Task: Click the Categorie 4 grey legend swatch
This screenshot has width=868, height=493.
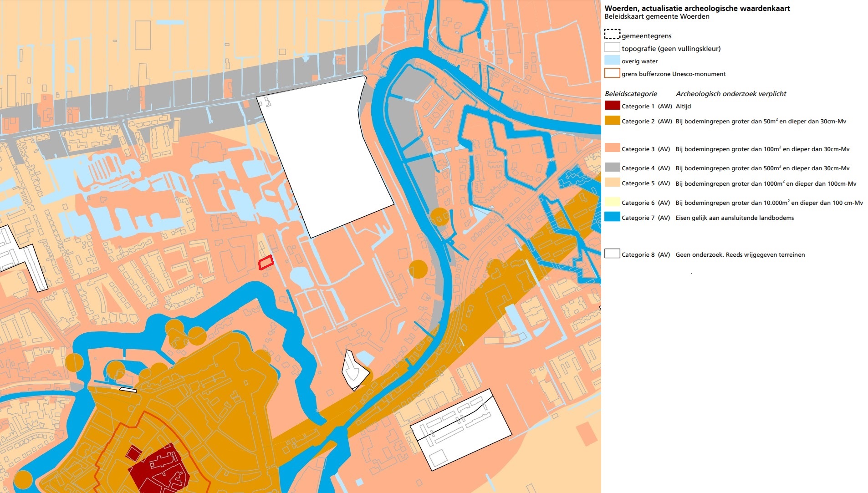Action: tap(612, 167)
